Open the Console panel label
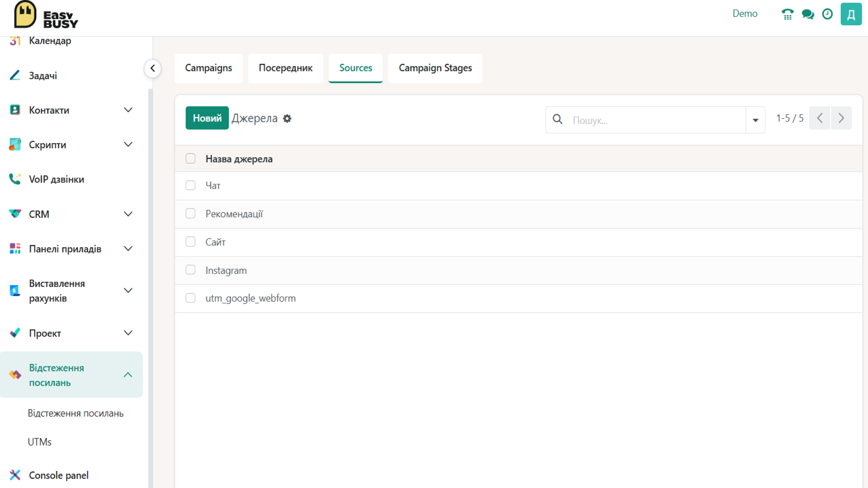Viewport: 868px width, 488px height. 59,475
